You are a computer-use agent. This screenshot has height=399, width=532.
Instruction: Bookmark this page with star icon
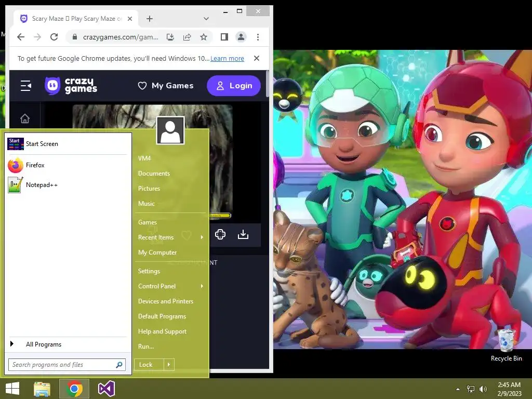(204, 37)
